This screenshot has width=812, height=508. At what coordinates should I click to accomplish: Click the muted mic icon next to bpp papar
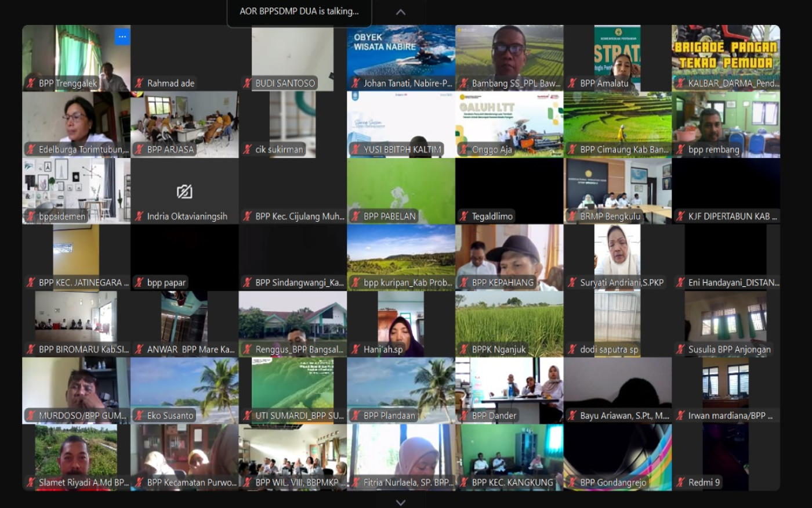tap(139, 283)
